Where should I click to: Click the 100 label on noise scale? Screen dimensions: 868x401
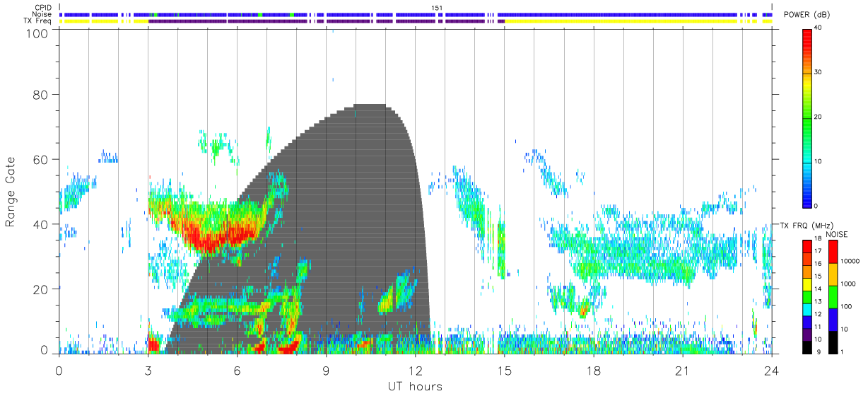tap(846, 306)
